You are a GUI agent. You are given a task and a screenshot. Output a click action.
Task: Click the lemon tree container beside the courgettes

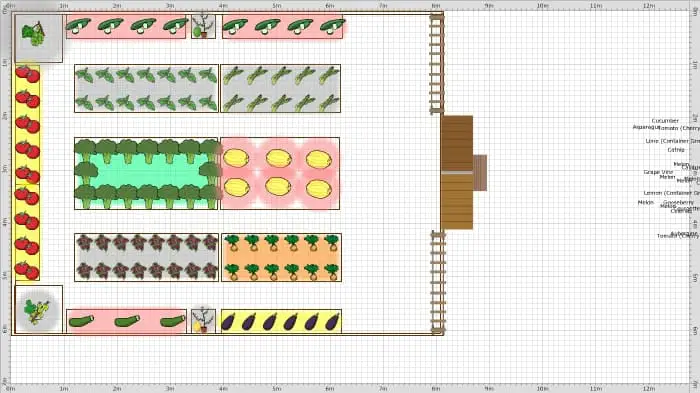[x=203, y=321]
